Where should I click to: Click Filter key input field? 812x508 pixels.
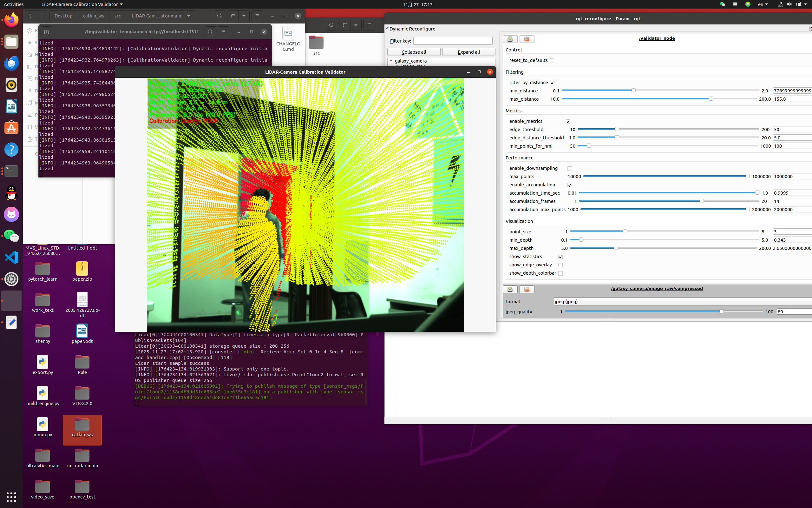pos(453,41)
